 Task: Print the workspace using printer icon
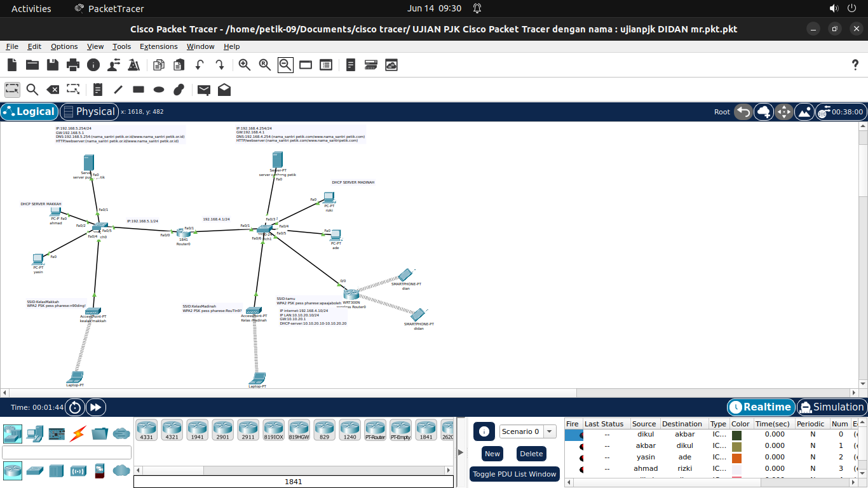(73, 65)
